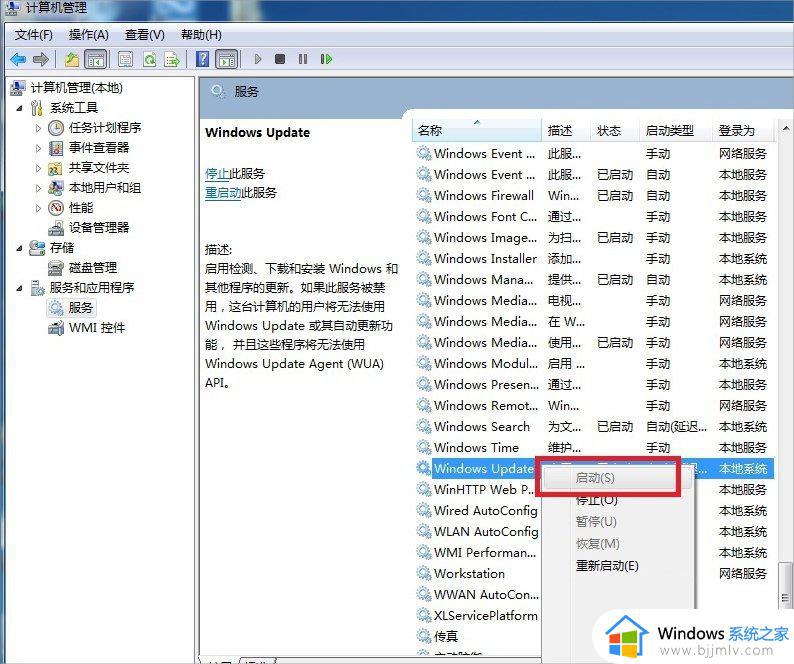
Task: Expand the 任务计划程序 tree node
Action: tap(38, 128)
